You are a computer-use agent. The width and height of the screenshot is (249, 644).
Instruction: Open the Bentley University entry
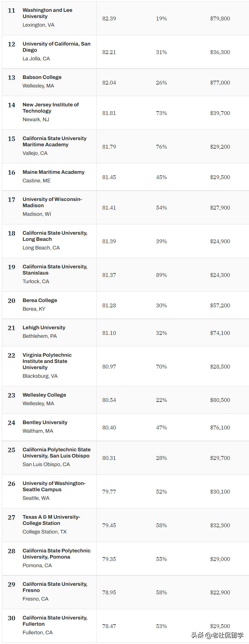click(45, 422)
